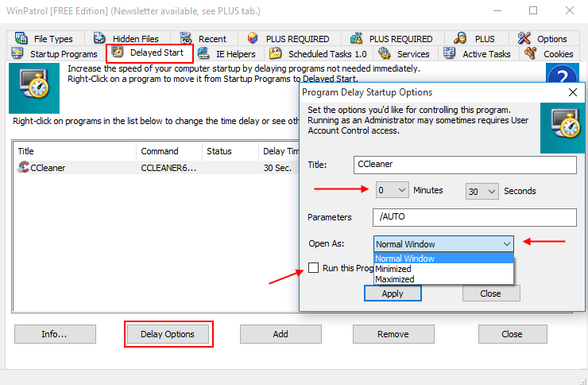Screen dimensions: 588x385
Task: Click the Options tools icon
Action: pos(524,38)
